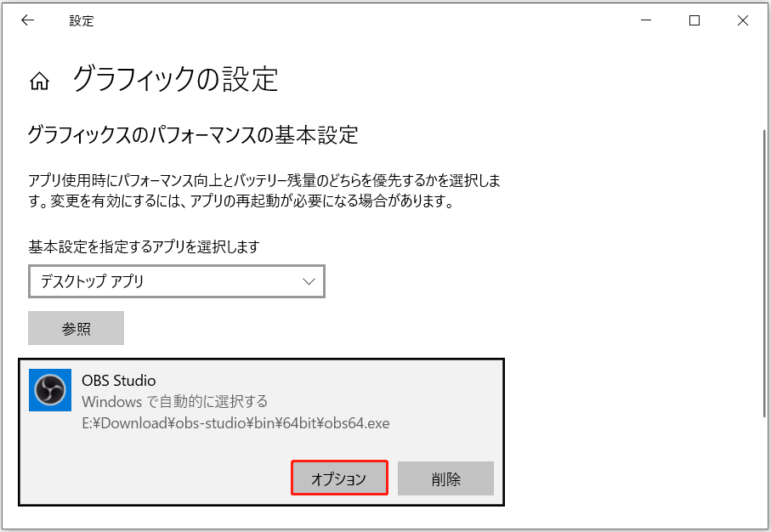Click the OBS Studio application icon
Screen dimensions: 771x532
(50, 392)
